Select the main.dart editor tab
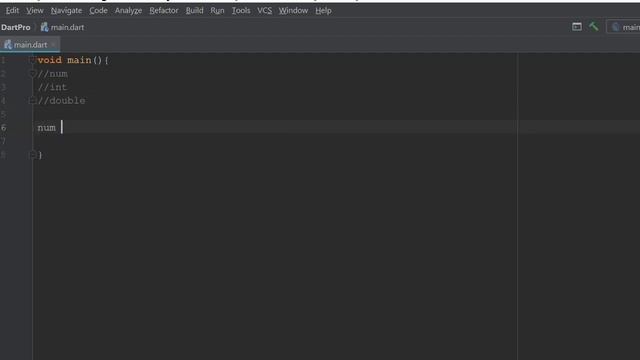 (x=30, y=44)
